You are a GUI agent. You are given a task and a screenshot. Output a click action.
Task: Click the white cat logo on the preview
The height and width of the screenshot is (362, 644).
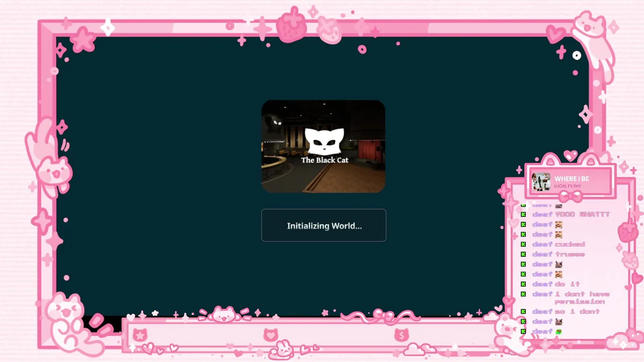coord(325,141)
